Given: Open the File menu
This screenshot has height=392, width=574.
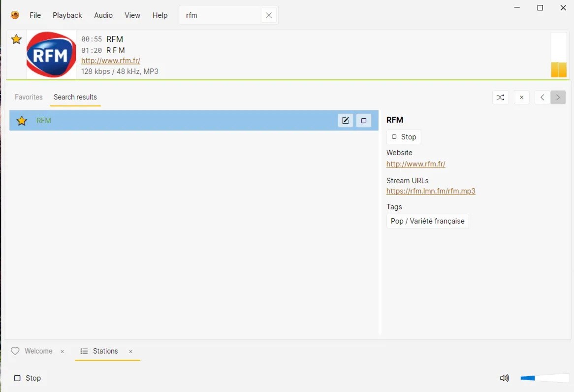Looking at the screenshot, I should (35, 15).
